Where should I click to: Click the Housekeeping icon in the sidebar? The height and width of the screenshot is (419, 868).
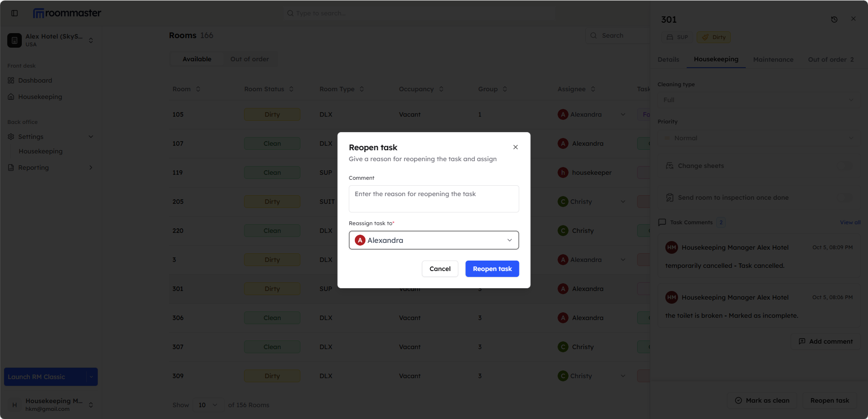pos(10,97)
